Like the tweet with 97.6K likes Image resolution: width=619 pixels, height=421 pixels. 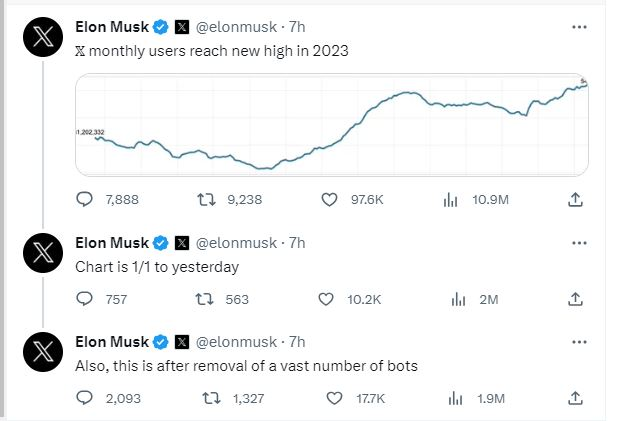[331, 200]
